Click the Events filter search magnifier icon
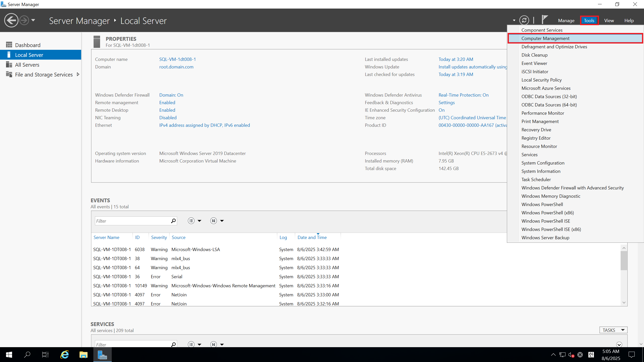 [173, 221]
